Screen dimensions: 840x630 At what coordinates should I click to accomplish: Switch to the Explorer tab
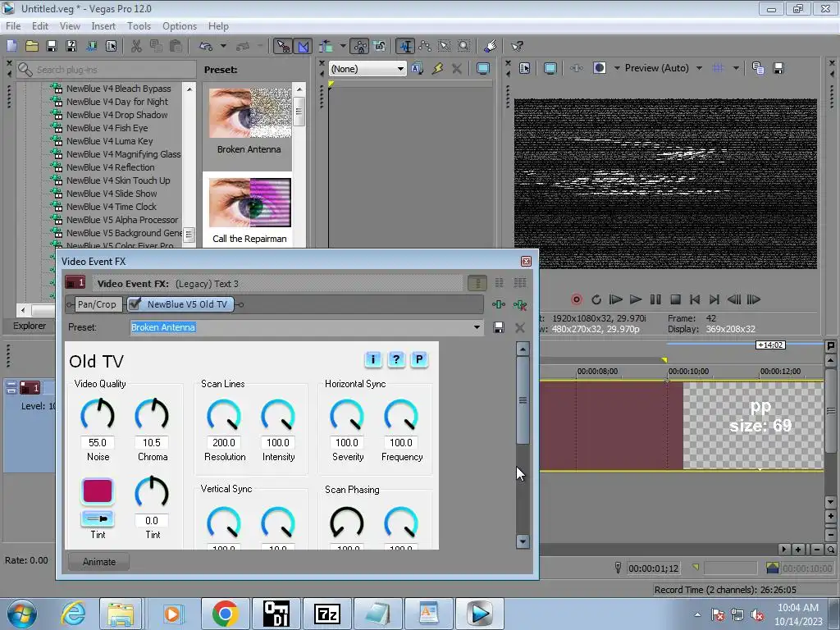[30, 326]
